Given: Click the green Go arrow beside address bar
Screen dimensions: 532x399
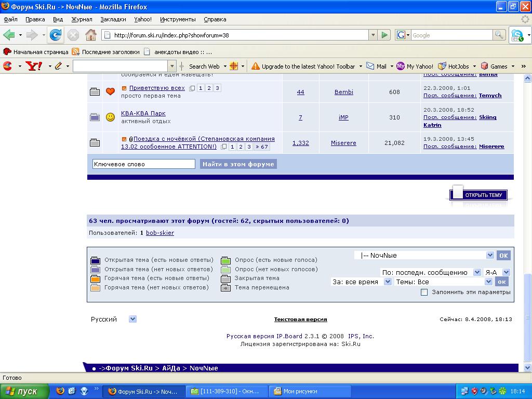Looking at the screenshot, I should (x=384, y=35).
